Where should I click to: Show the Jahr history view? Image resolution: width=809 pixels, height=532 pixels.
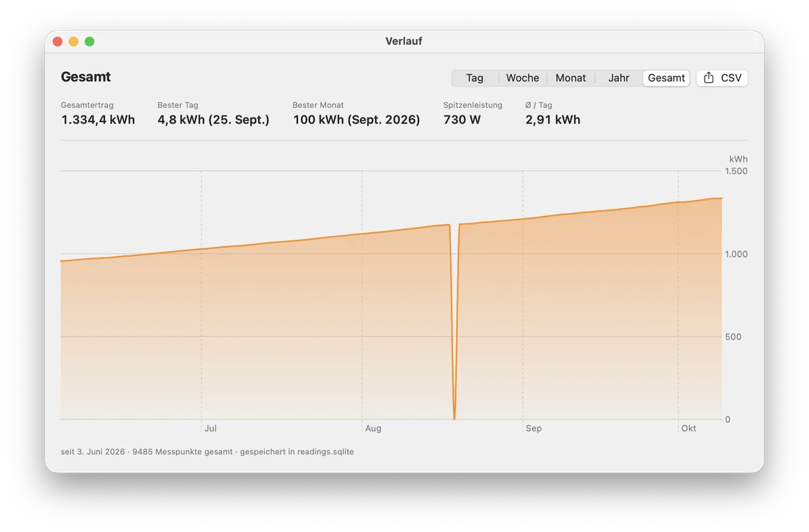[619, 78]
